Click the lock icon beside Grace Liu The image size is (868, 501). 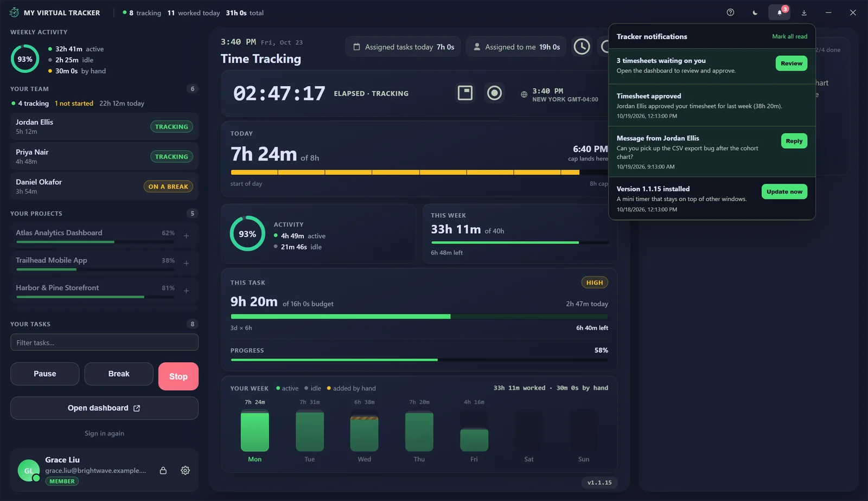pyautogui.click(x=163, y=470)
